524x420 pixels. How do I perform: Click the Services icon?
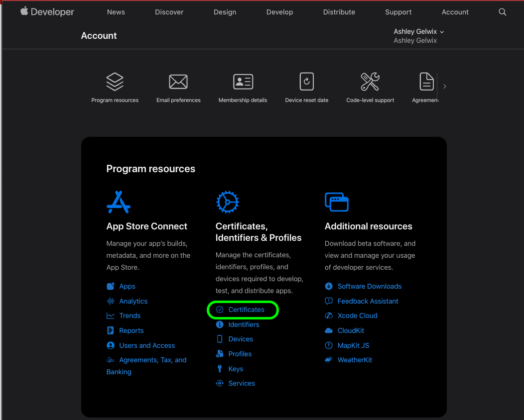tap(220, 383)
